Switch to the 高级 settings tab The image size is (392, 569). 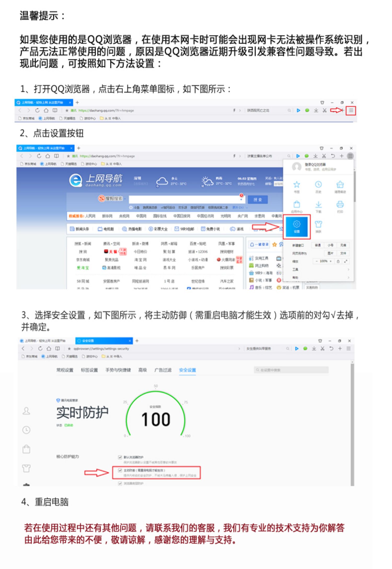pos(142,370)
